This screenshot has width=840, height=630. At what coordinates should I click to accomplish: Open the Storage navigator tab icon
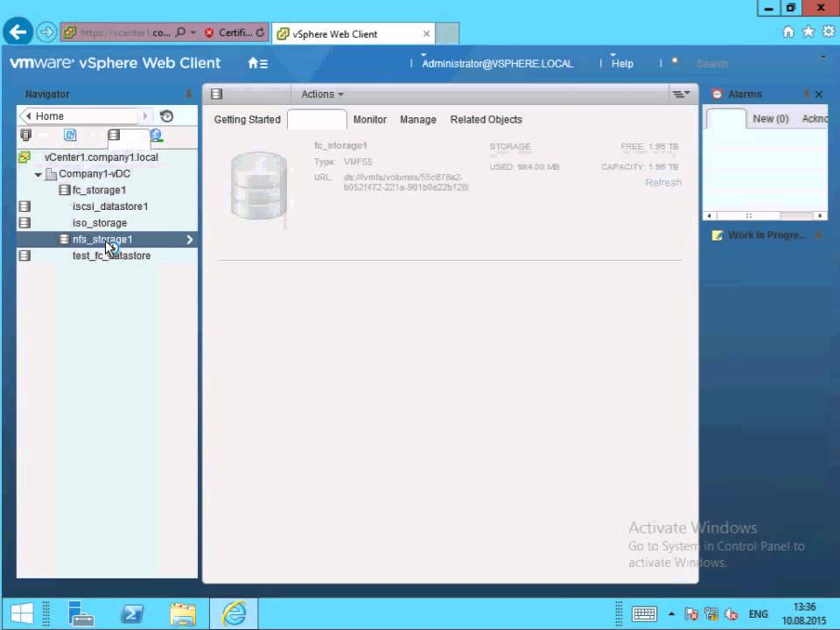coord(114,135)
